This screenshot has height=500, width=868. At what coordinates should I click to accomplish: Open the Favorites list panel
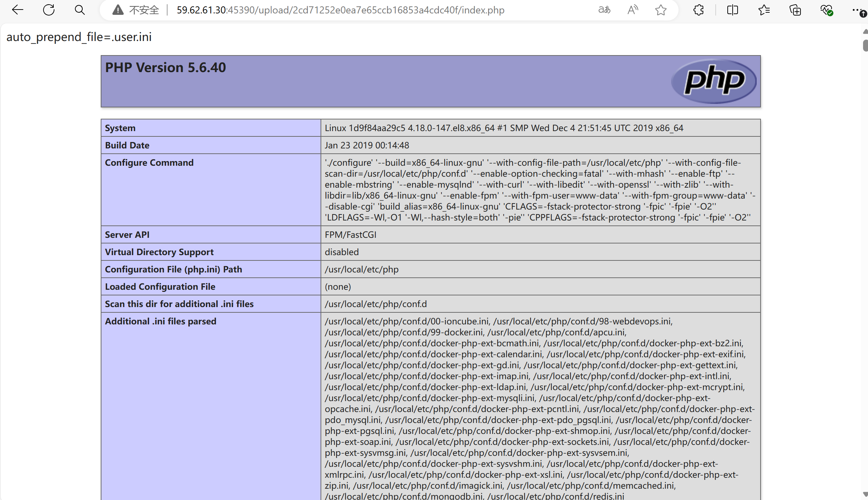[x=764, y=10]
